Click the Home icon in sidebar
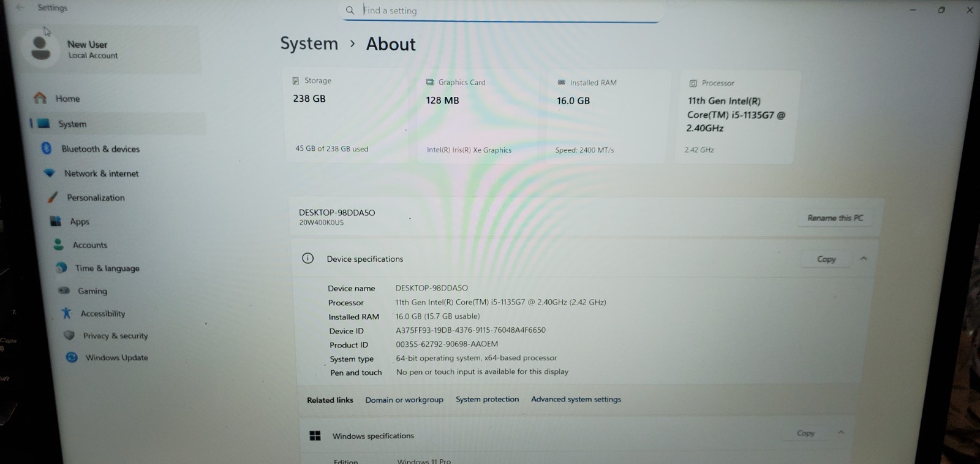 point(40,98)
